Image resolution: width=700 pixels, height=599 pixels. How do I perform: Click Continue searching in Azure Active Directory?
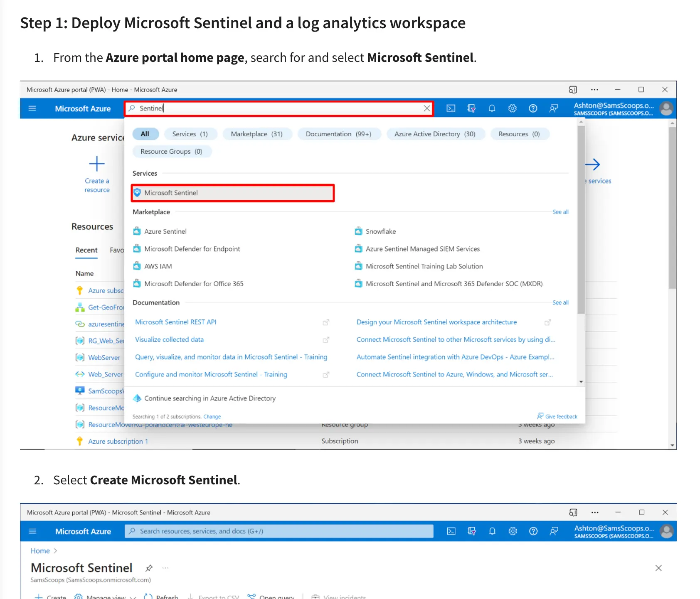pyautogui.click(x=210, y=398)
